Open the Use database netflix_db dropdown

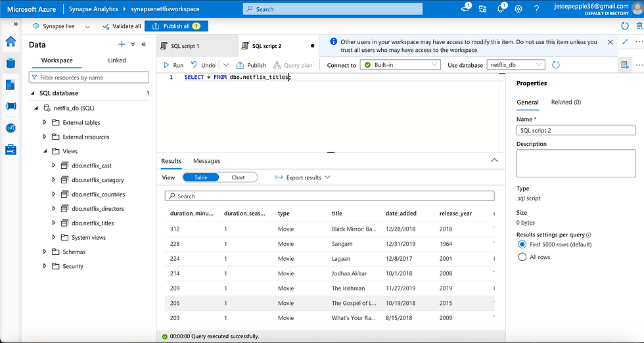point(516,65)
